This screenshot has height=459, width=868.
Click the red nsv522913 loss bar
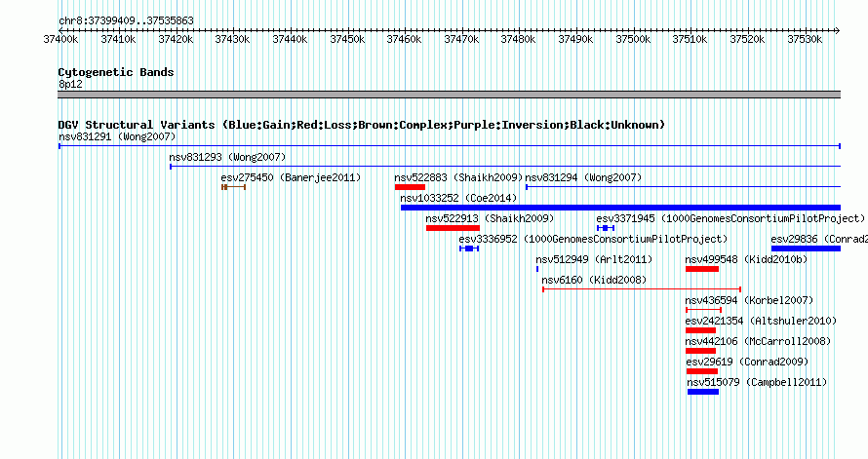[453, 228]
